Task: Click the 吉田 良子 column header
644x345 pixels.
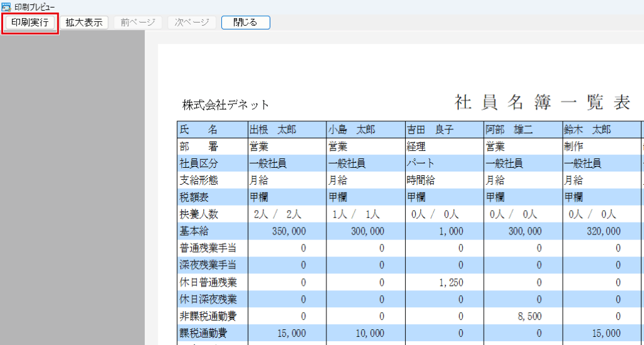Action: [x=430, y=130]
